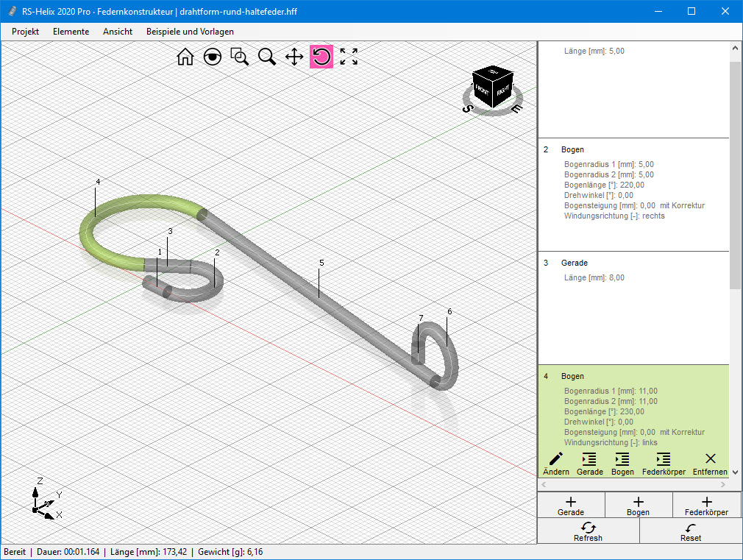Click the element list vertical scrollbar
The width and height of the screenshot is (743, 560).
(x=735, y=177)
